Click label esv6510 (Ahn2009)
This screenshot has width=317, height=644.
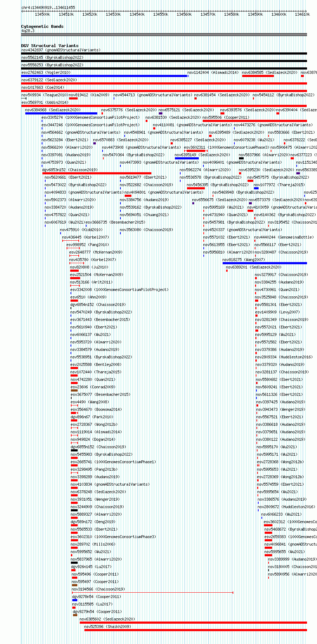88,297
